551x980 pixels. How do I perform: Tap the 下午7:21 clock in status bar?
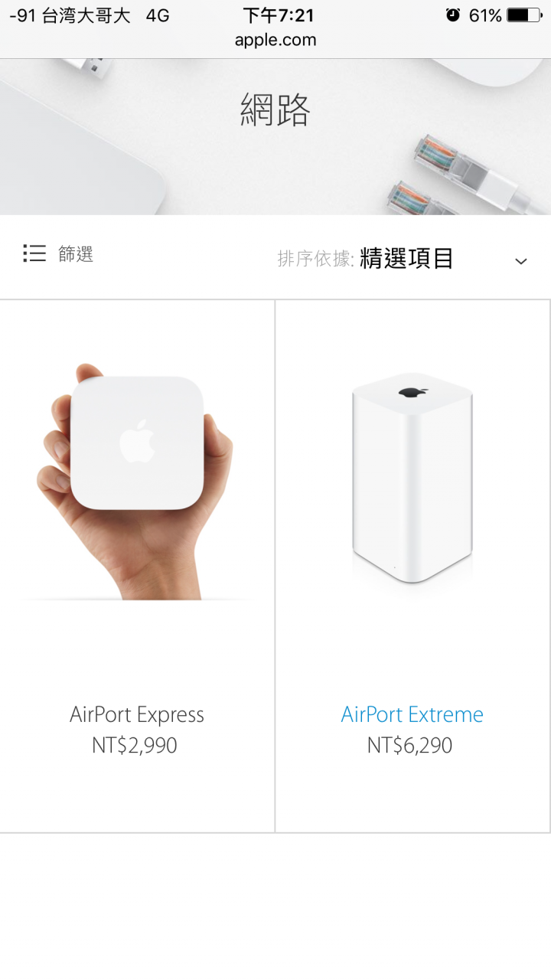pos(279,15)
